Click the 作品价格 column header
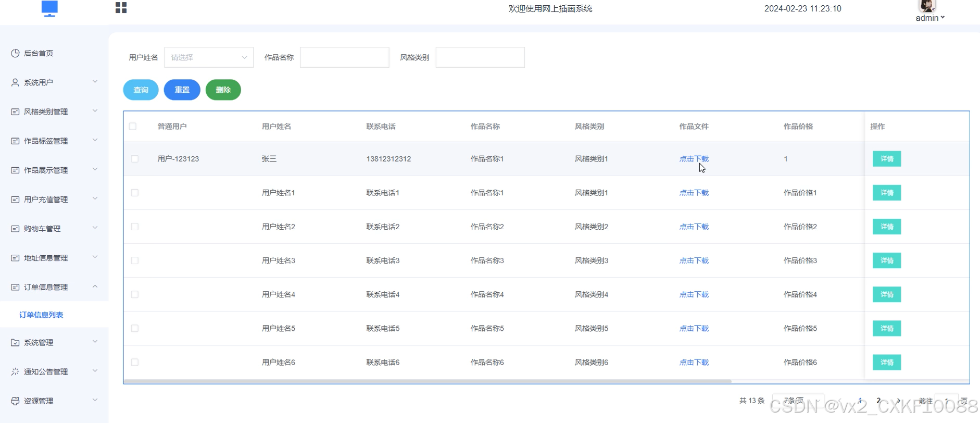Image resolution: width=980 pixels, height=423 pixels. 798,126
